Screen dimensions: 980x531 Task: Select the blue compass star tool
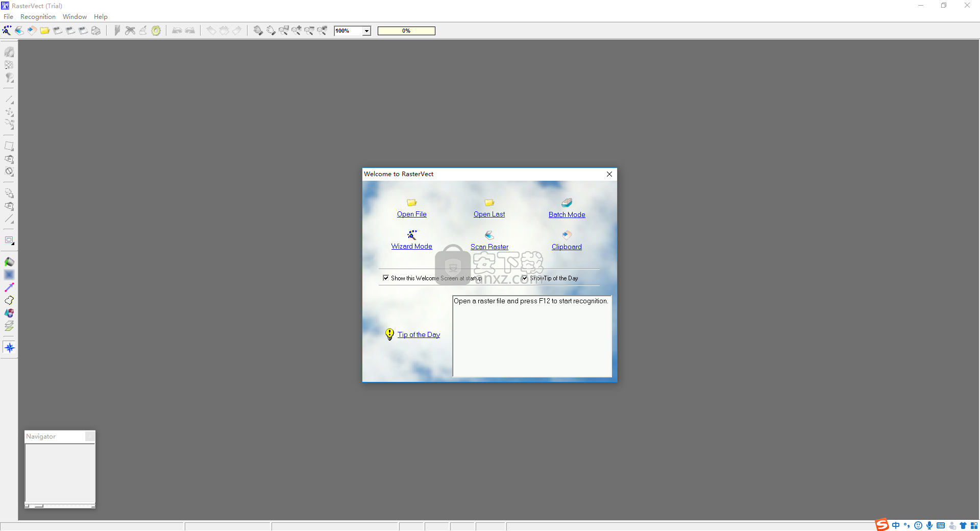9,348
